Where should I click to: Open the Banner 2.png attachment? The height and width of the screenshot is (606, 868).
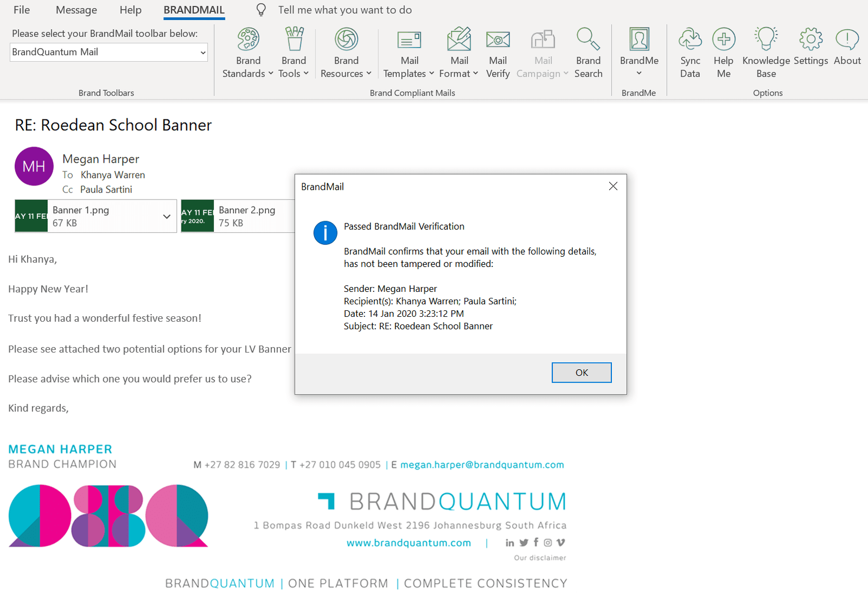point(247,210)
